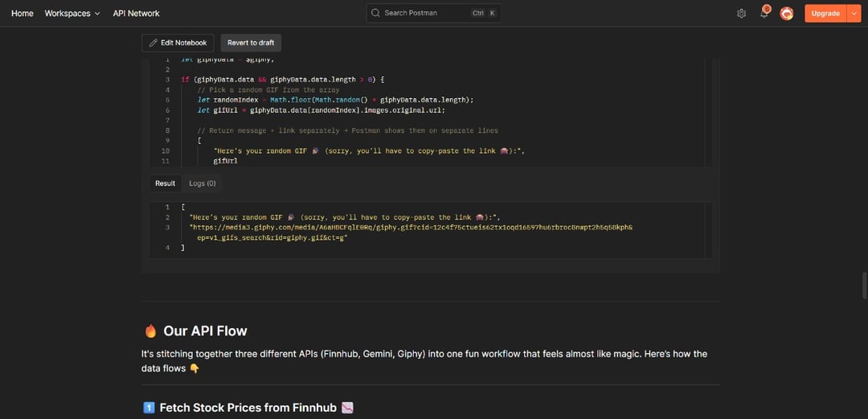The width and height of the screenshot is (868, 419).
Task: Open the Workspaces dropdown
Action: click(x=72, y=14)
